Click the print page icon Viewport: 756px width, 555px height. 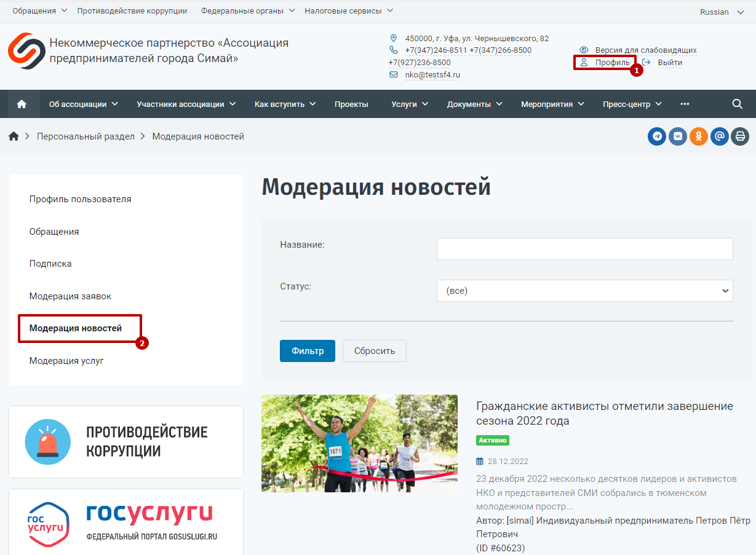(x=740, y=136)
